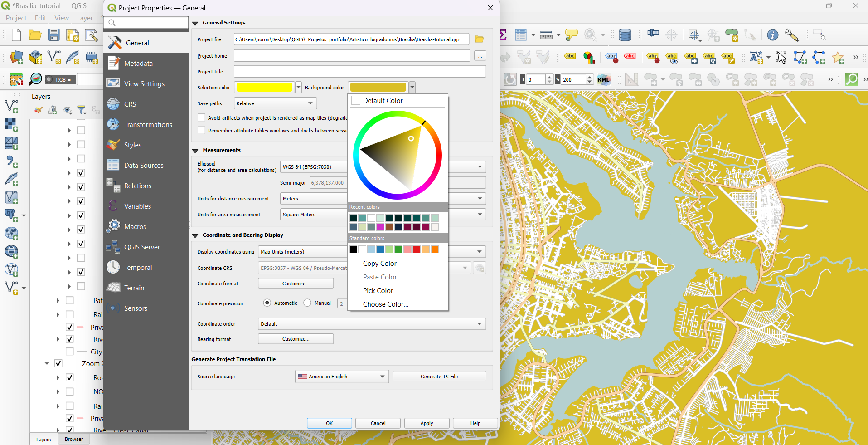Click the Open Attribute Table icon
The image size is (868, 445).
click(x=521, y=35)
